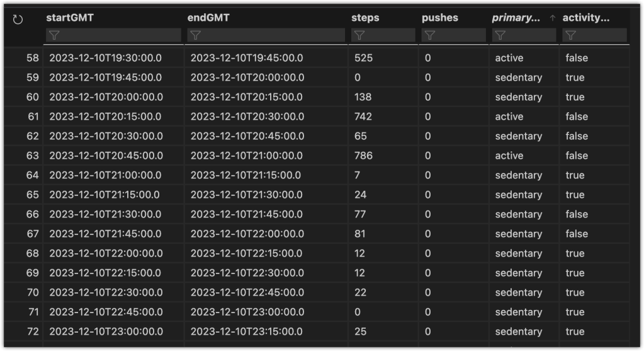Click the 'active' cell in row 61
This screenshot has height=351, width=644.
pos(509,117)
